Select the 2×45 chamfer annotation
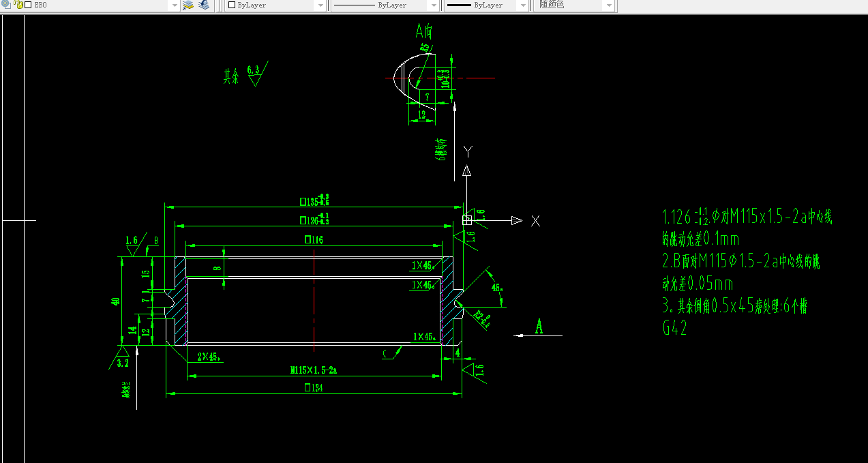 click(209, 357)
